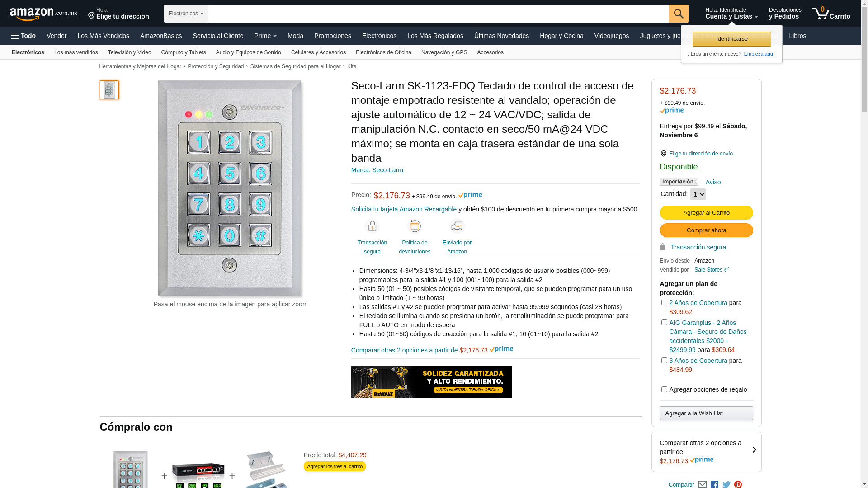Select the keypad product thumbnail
The height and width of the screenshot is (488, 868).
click(x=109, y=90)
